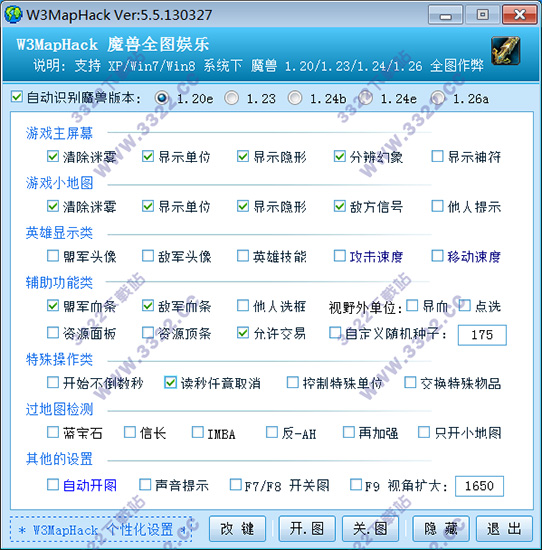The width and height of the screenshot is (542, 550).
Task: Enable IMBA map detection checkbox
Action: pos(198,432)
